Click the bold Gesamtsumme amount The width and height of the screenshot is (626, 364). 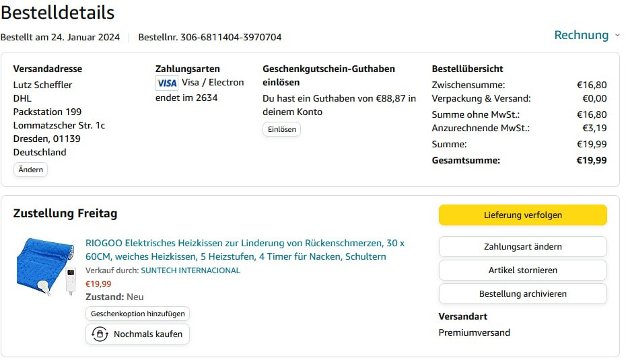(x=591, y=160)
